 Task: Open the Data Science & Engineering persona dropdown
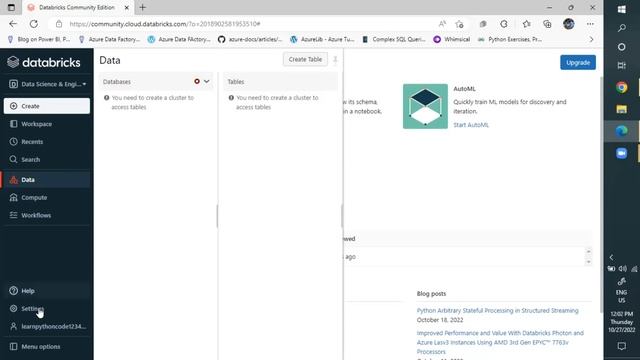coord(47,84)
